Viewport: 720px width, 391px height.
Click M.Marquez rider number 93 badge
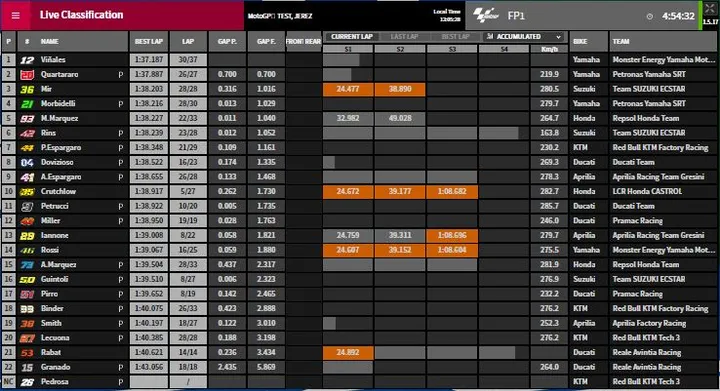pyautogui.click(x=27, y=118)
